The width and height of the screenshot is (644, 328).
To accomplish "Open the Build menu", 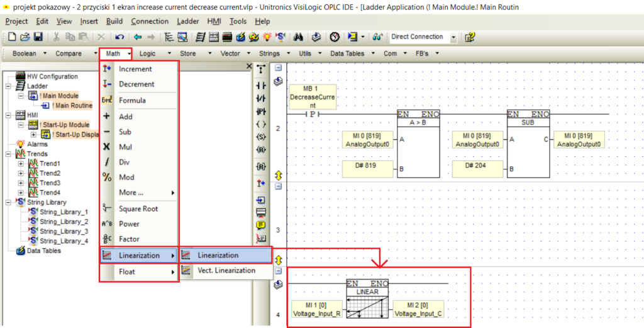I will [114, 21].
